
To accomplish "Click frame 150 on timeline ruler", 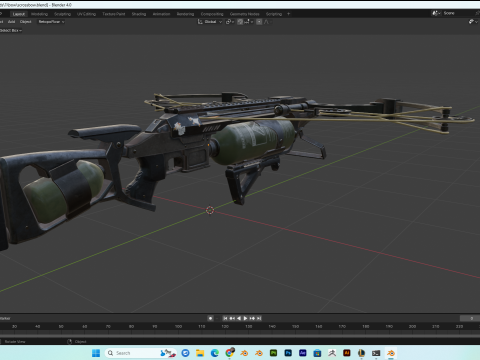I will coord(295,326).
